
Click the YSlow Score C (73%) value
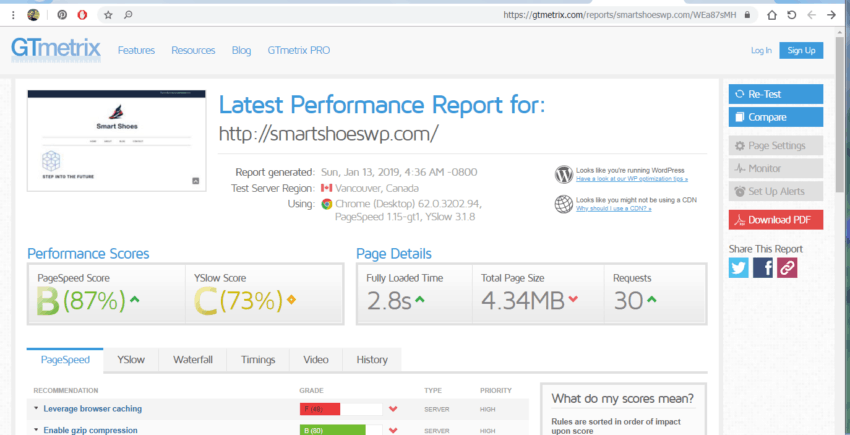tap(239, 300)
